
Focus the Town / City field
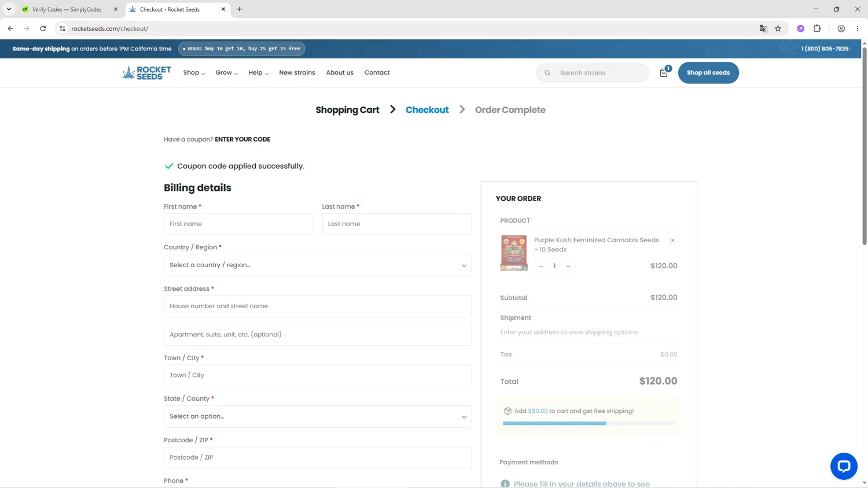pos(318,375)
